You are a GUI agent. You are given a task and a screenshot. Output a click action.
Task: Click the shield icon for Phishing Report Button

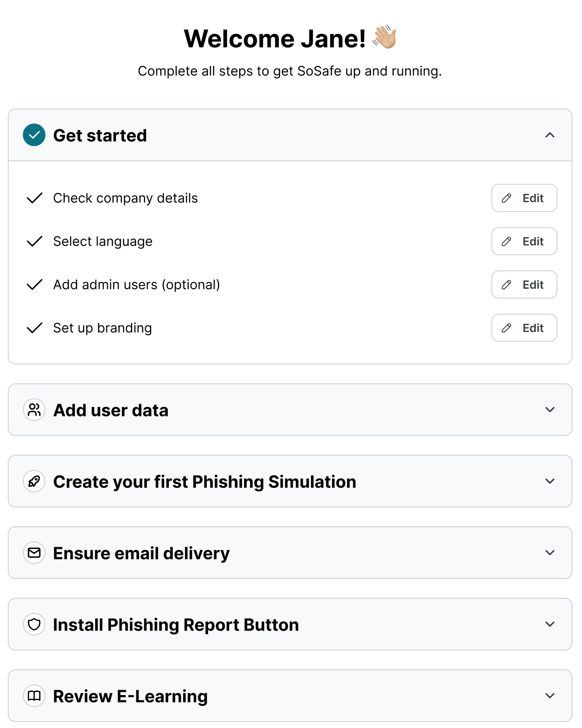(x=34, y=624)
